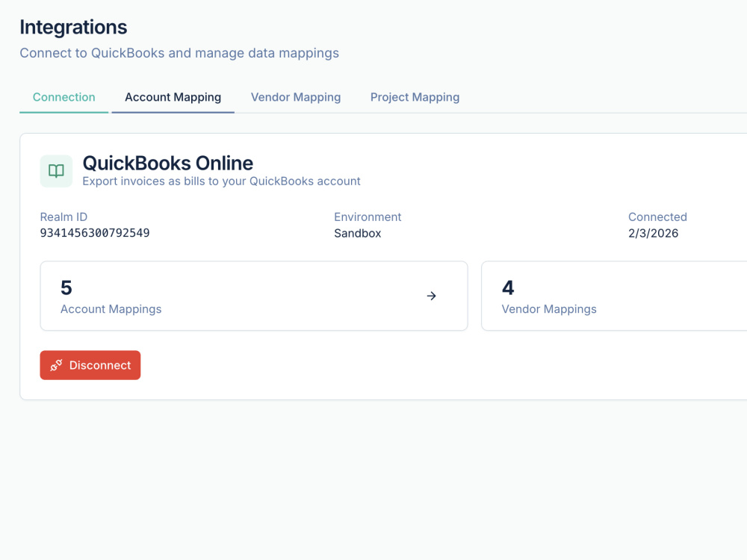Click the Vendor Mappings label in the card

coord(549,309)
